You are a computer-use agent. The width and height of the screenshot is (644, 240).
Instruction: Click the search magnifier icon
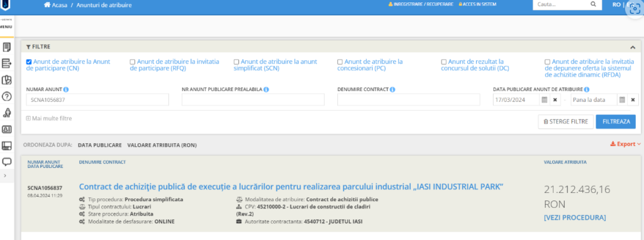[x=593, y=4]
